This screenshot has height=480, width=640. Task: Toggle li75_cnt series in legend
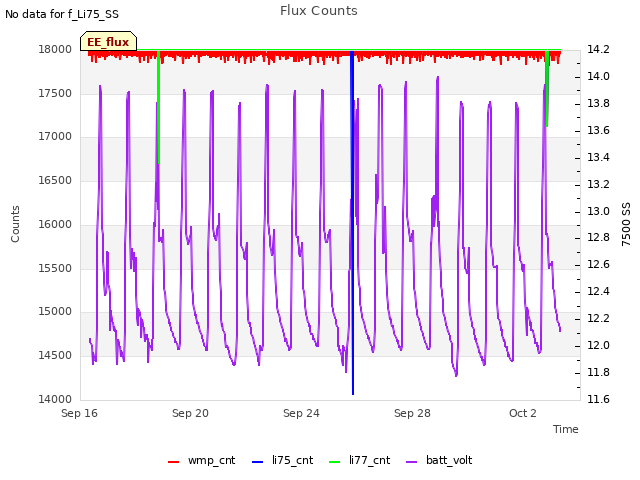point(282,460)
